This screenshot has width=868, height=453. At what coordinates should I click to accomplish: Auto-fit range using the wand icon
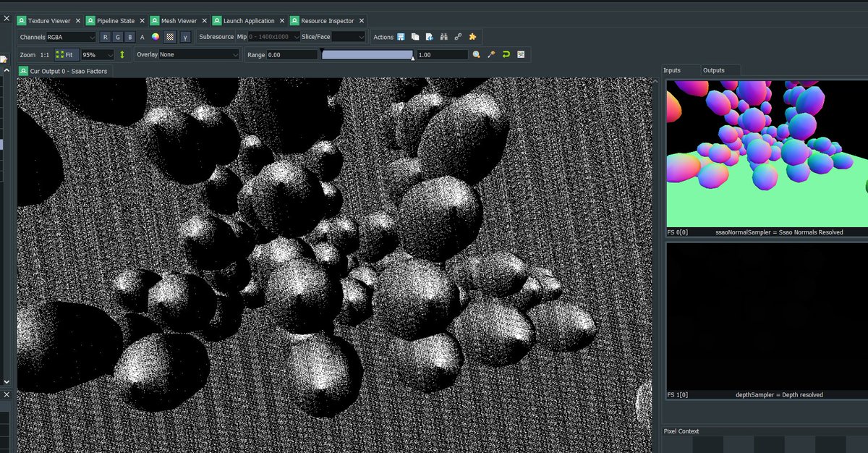point(491,54)
